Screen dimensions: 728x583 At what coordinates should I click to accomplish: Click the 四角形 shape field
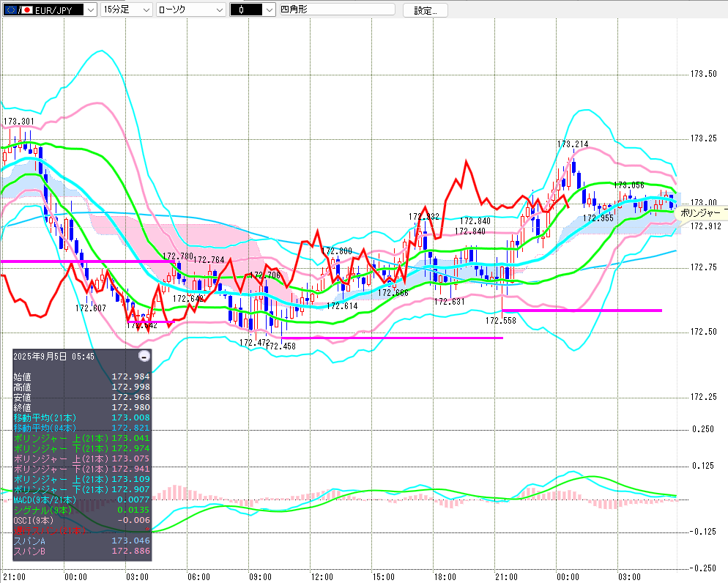point(337,10)
